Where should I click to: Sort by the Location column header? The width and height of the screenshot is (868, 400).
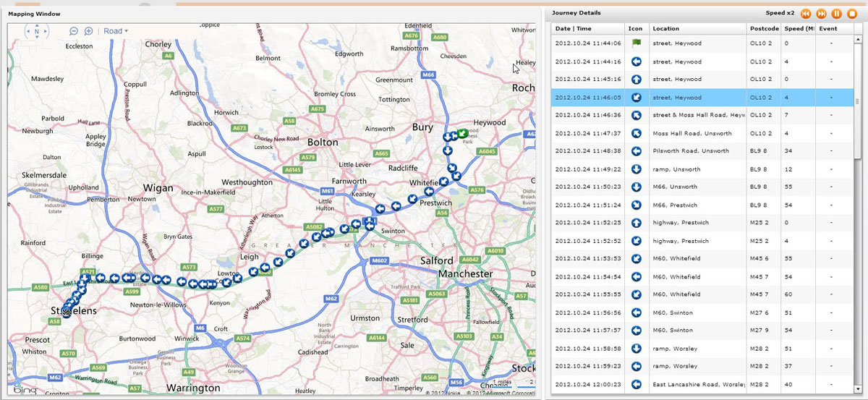[697, 29]
